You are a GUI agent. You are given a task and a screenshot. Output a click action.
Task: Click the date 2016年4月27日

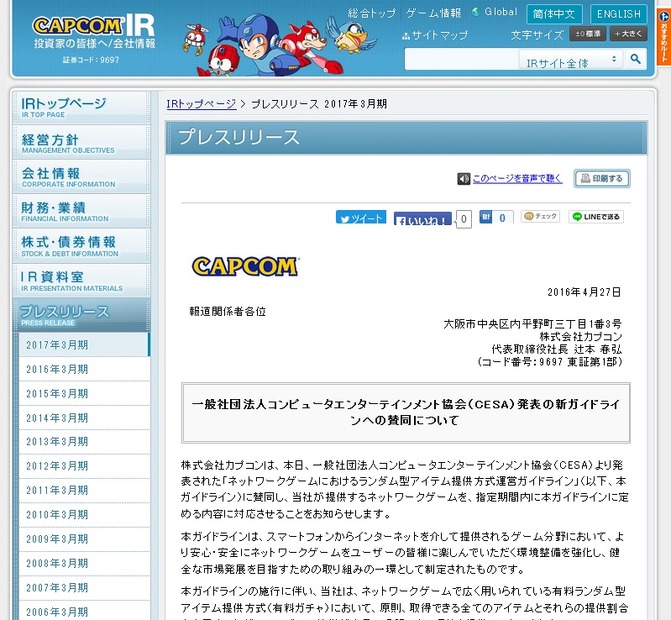584,292
